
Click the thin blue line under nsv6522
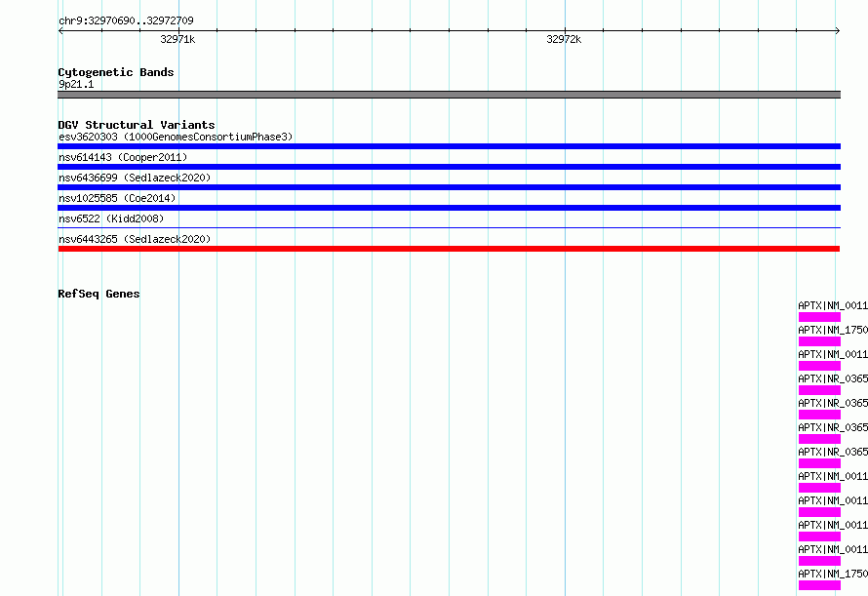(x=449, y=227)
